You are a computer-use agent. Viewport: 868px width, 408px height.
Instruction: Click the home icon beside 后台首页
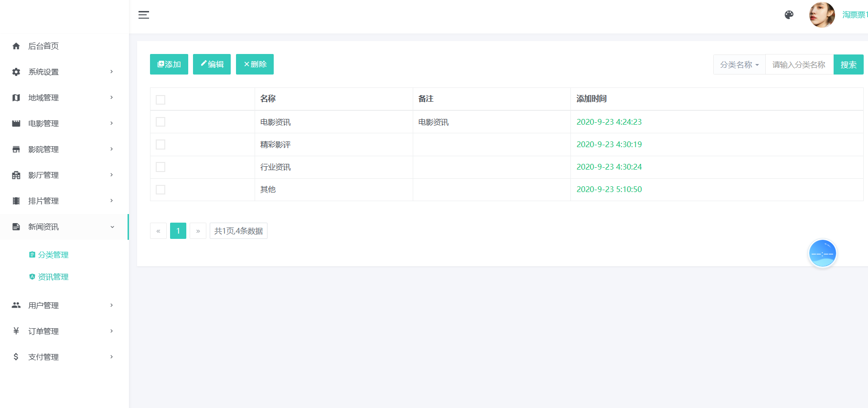tap(16, 46)
